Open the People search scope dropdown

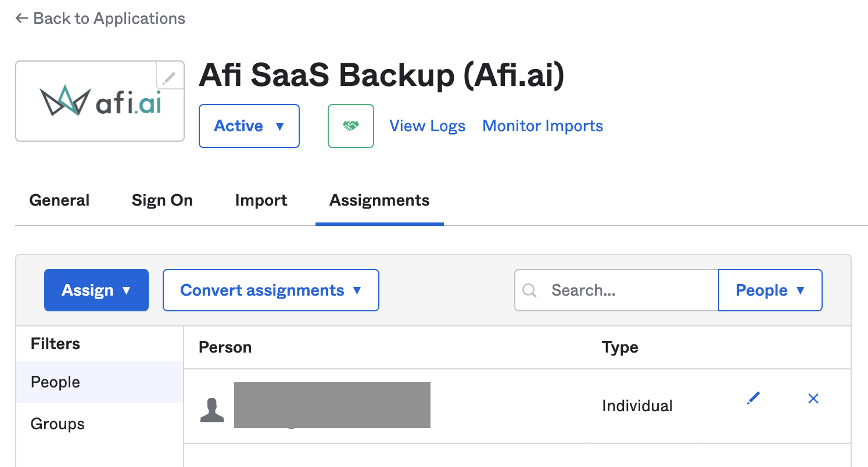pos(770,290)
